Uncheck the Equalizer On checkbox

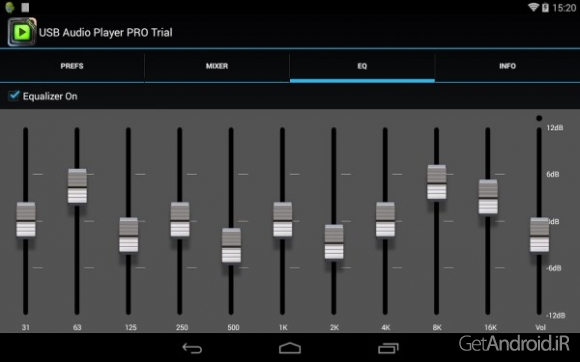point(14,96)
